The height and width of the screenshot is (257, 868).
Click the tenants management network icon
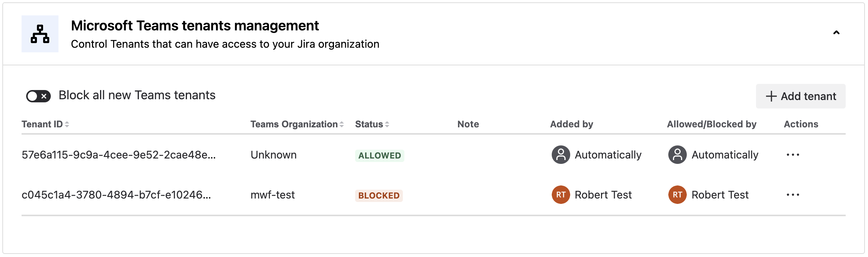tap(40, 34)
